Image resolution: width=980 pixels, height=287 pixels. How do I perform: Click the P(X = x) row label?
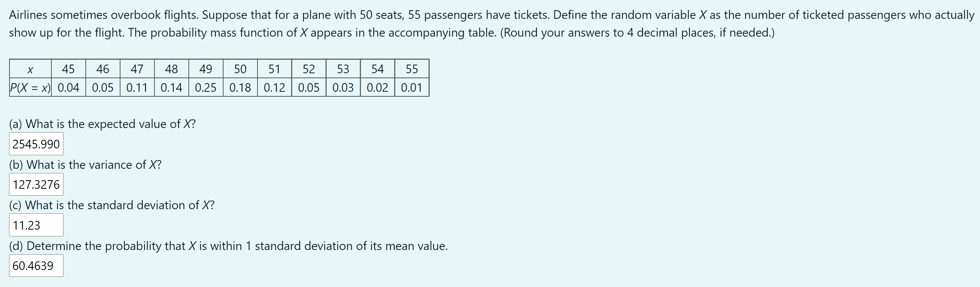tap(30, 88)
